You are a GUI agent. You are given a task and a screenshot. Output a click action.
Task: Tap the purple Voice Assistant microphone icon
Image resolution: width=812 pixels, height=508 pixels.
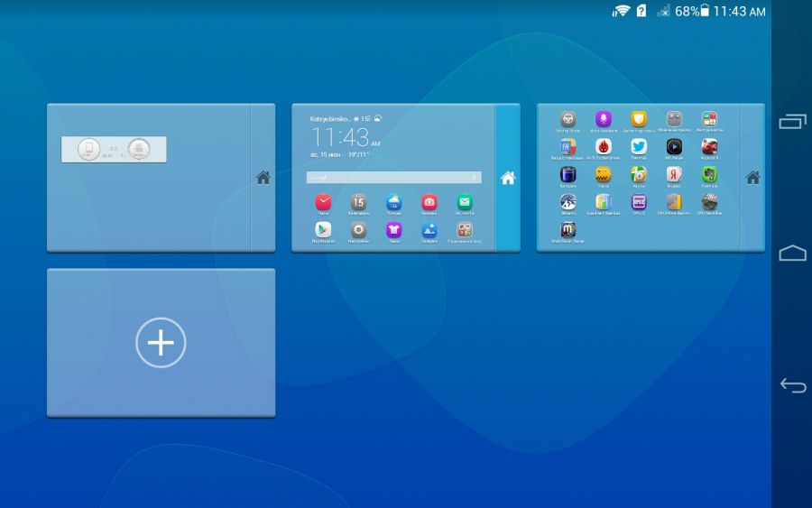[x=603, y=119]
